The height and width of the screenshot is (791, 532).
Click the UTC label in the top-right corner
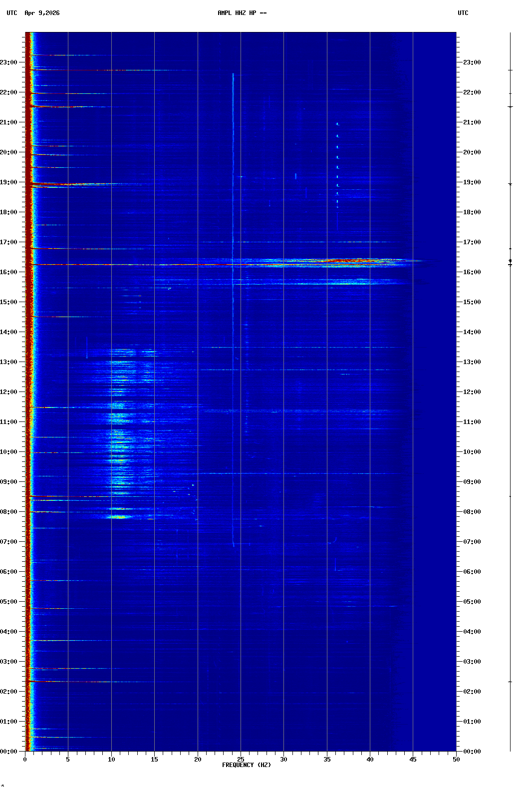coord(463,13)
